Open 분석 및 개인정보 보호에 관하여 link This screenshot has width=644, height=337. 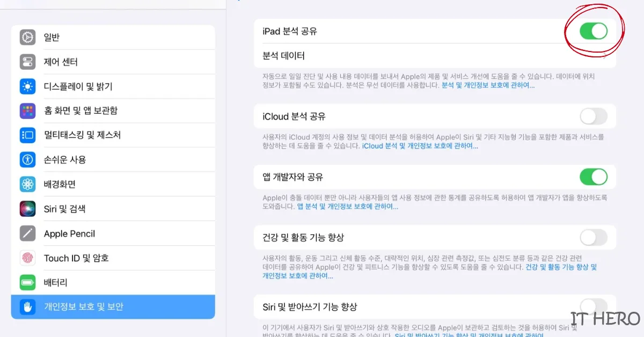tap(488, 85)
